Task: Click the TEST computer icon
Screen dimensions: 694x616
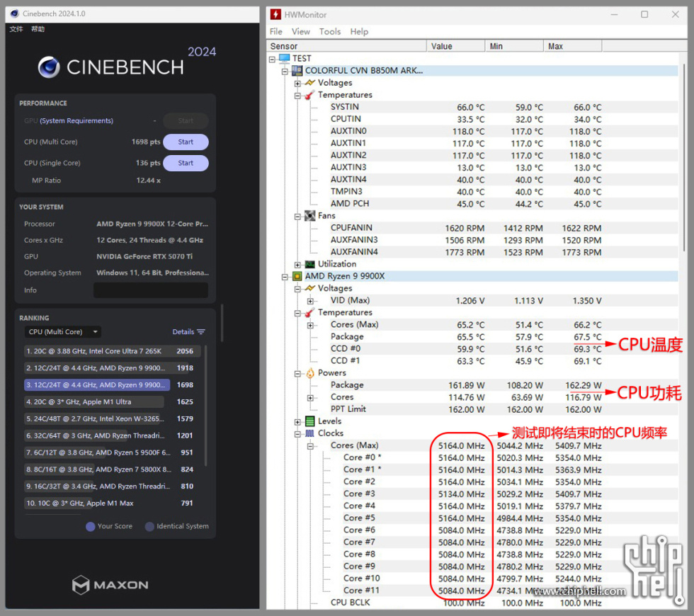Action: tap(285, 58)
